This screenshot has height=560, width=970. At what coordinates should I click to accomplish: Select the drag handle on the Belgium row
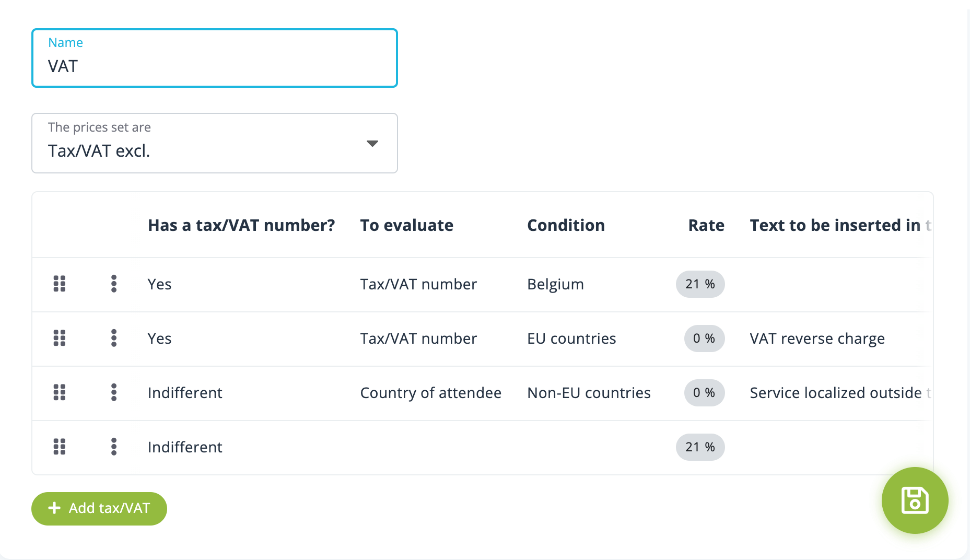60,284
